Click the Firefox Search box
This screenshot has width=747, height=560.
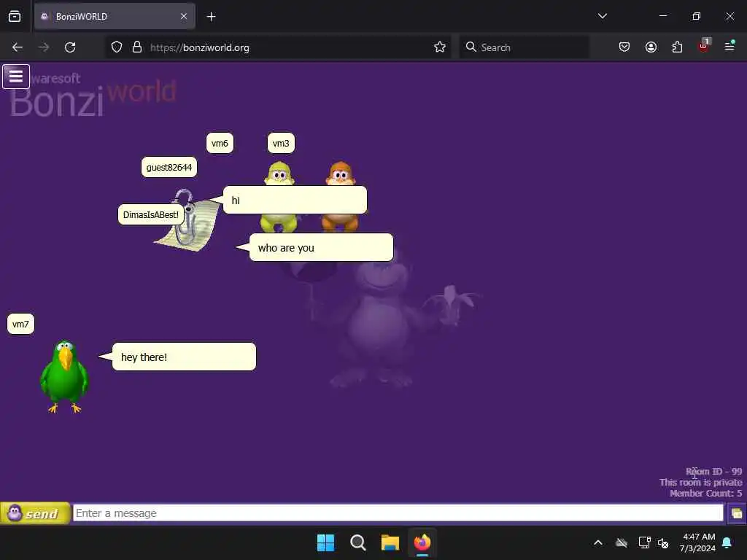click(524, 47)
